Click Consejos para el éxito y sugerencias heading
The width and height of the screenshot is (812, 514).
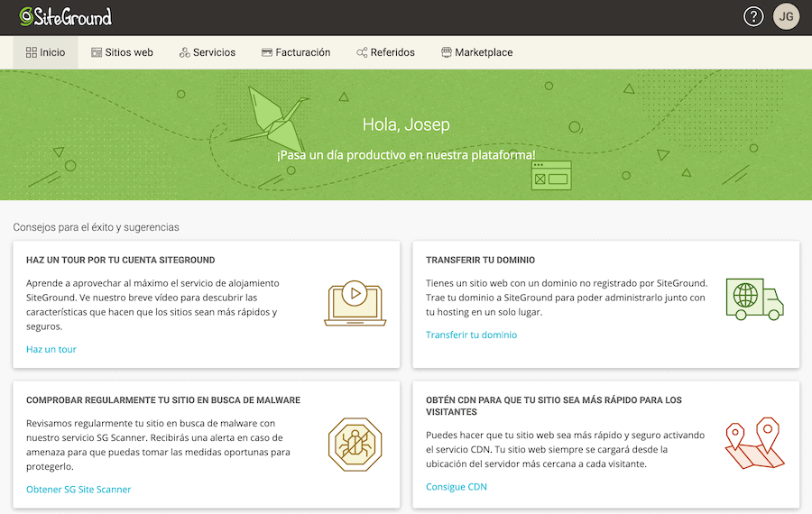tap(96, 227)
